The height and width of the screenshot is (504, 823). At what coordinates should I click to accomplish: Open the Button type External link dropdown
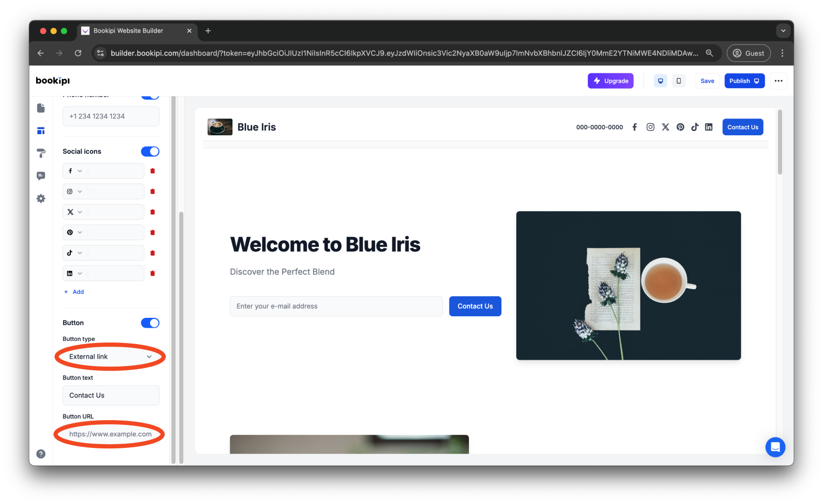point(111,357)
